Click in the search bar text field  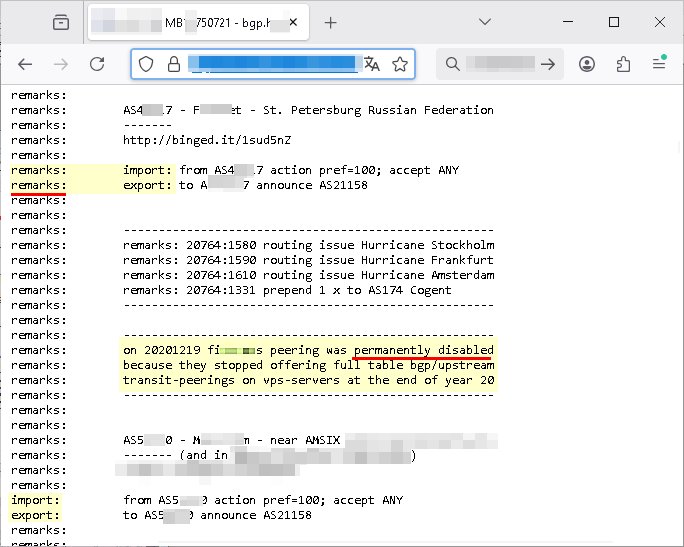point(500,64)
